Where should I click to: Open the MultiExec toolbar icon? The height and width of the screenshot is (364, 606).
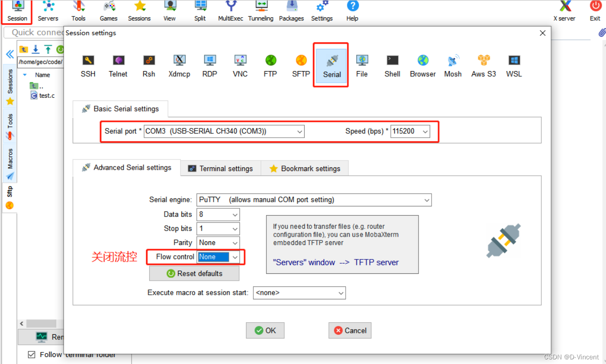231,12
